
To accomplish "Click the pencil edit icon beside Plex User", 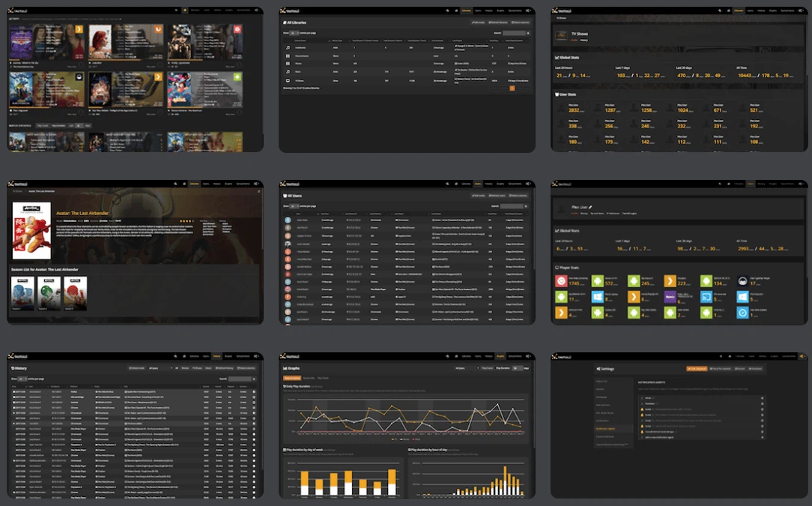I will tap(590, 207).
